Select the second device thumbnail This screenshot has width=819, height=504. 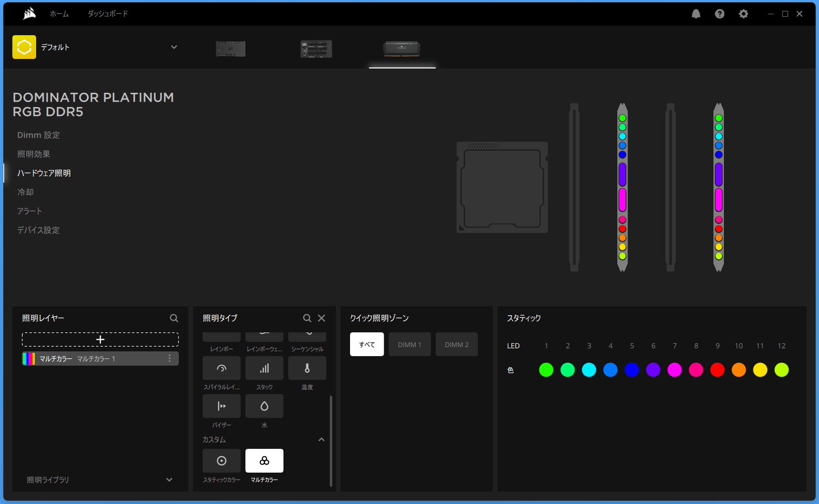[x=316, y=48]
